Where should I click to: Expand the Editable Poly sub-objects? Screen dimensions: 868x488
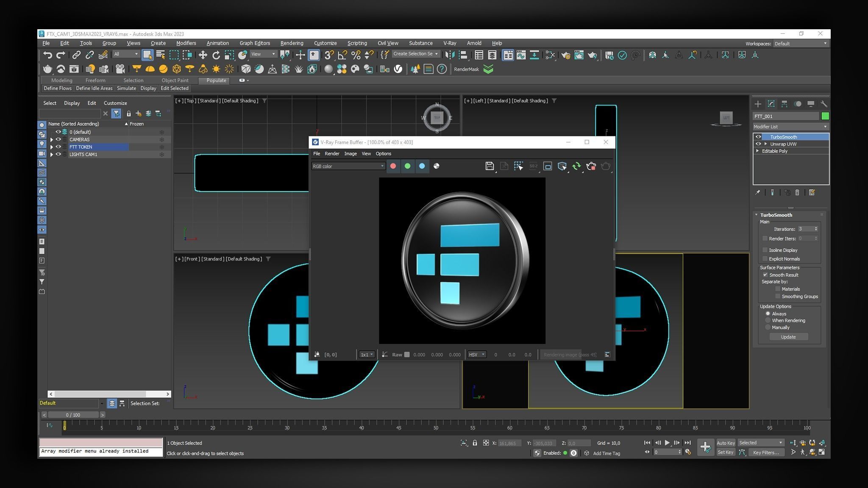[757, 151]
